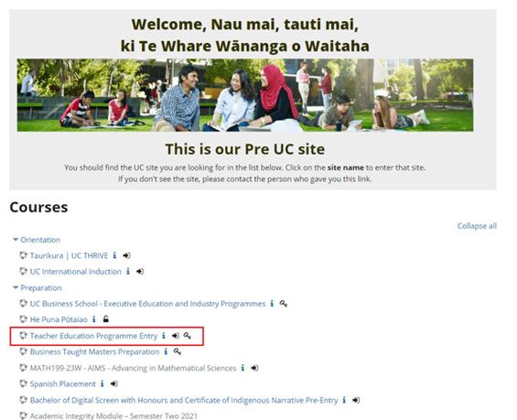The width and height of the screenshot is (517, 420).
Task: Open Teacher Education Programme Entry course
Action: [93, 336]
